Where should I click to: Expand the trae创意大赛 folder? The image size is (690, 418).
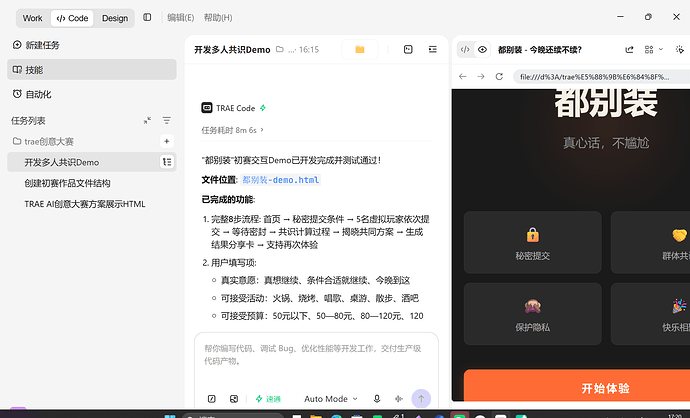coord(43,141)
